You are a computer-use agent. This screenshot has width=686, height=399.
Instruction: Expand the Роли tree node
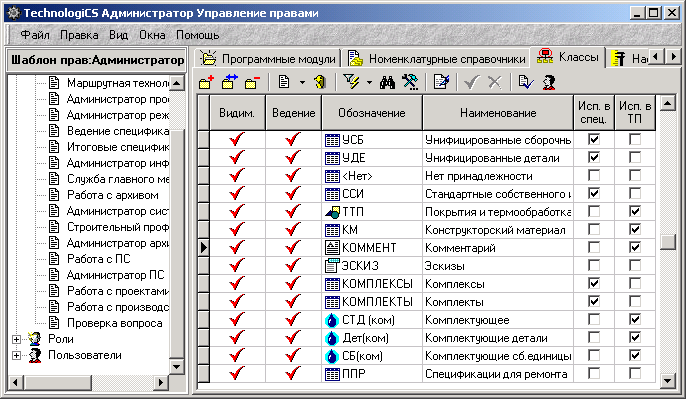[x=16, y=339]
